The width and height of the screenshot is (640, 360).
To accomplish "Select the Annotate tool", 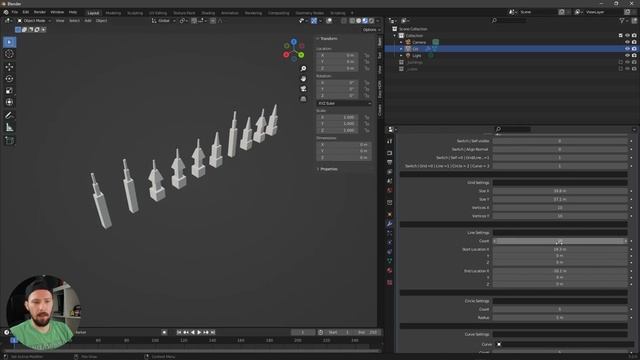I will (9, 116).
